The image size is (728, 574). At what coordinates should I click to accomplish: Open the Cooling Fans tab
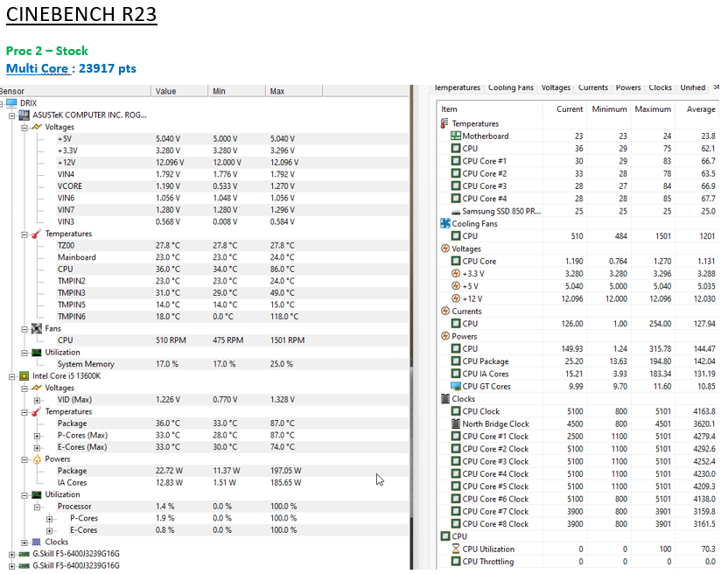(x=511, y=87)
